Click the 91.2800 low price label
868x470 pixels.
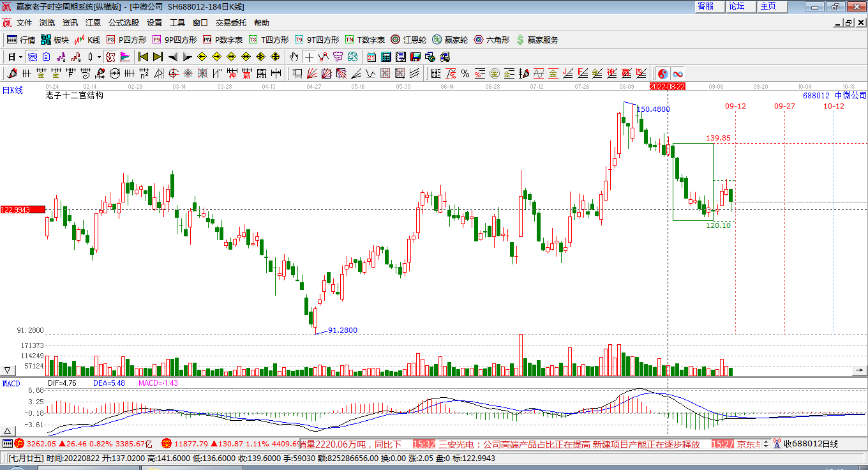pyautogui.click(x=343, y=330)
